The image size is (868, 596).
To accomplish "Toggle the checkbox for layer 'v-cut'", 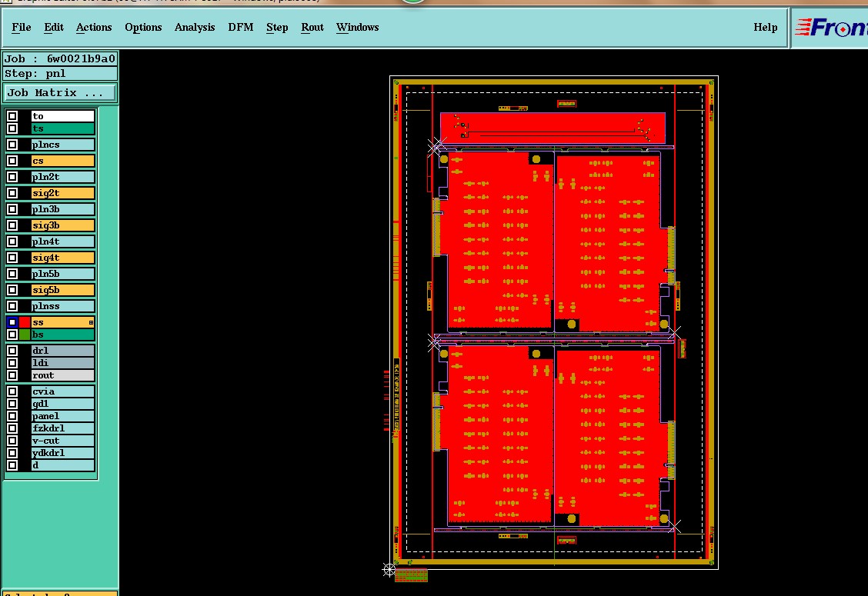I will coord(12,441).
